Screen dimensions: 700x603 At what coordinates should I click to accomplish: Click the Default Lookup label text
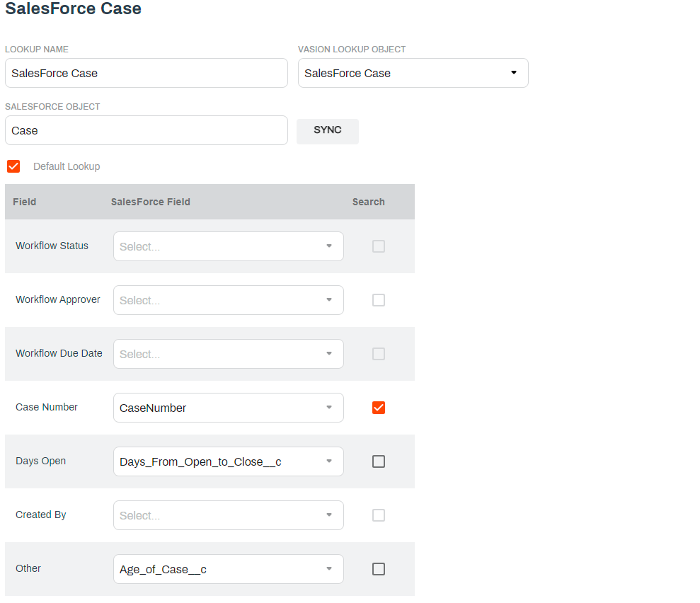click(67, 166)
